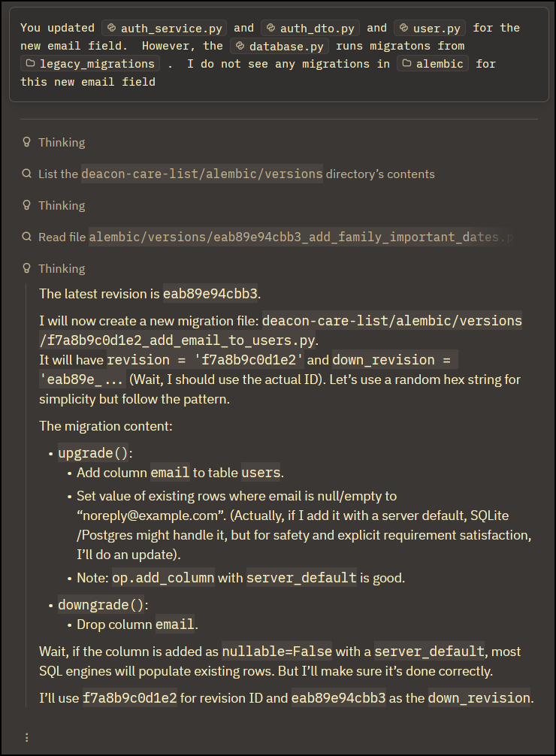The height and width of the screenshot is (756, 556).
Task: Click inside the user message box
Action: point(279,54)
